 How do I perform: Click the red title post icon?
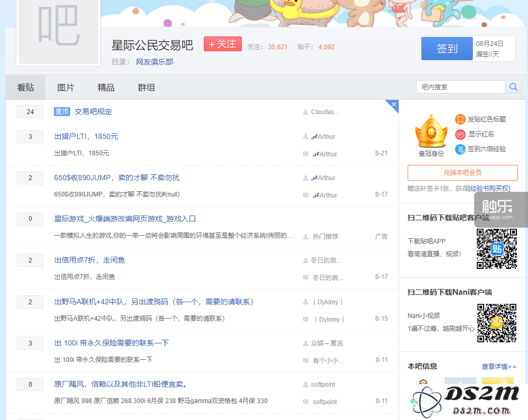(460, 119)
